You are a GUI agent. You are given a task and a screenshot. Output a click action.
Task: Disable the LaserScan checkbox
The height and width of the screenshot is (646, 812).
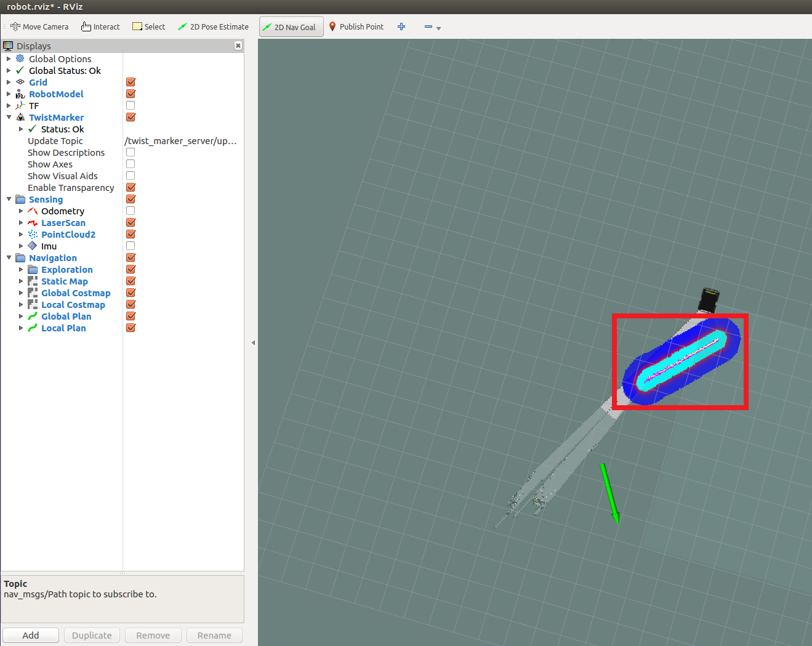(131, 222)
